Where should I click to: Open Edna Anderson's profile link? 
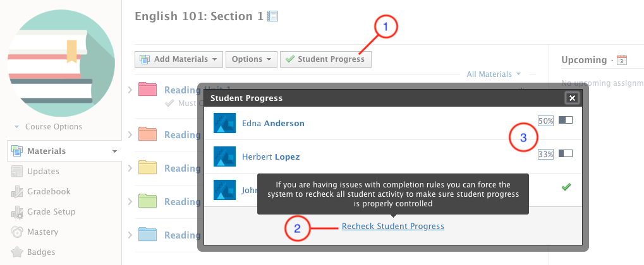[273, 124]
